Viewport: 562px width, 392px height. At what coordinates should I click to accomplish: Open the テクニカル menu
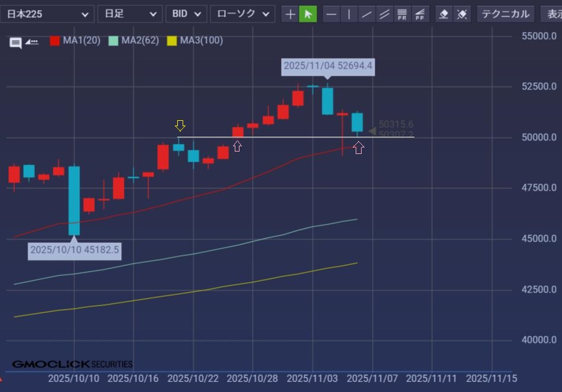pyautogui.click(x=505, y=14)
